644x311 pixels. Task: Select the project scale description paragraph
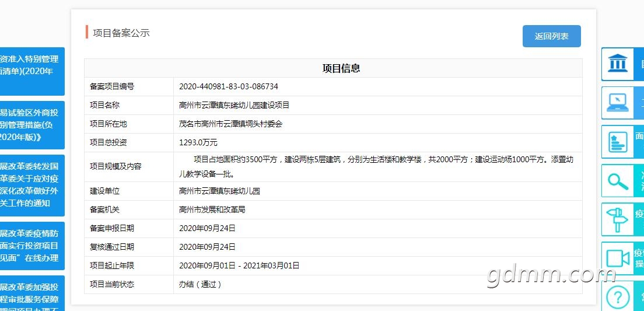376,167
